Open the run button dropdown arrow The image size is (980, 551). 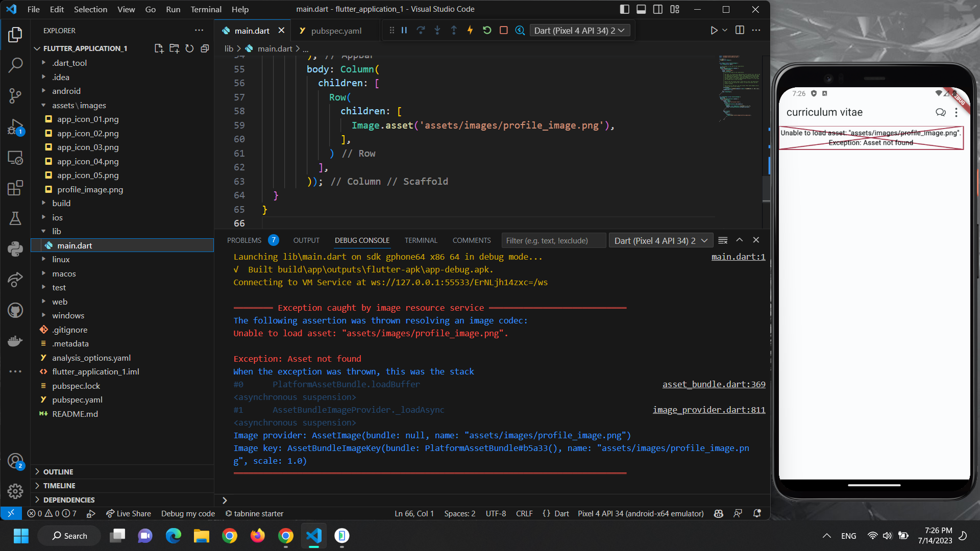(x=725, y=30)
